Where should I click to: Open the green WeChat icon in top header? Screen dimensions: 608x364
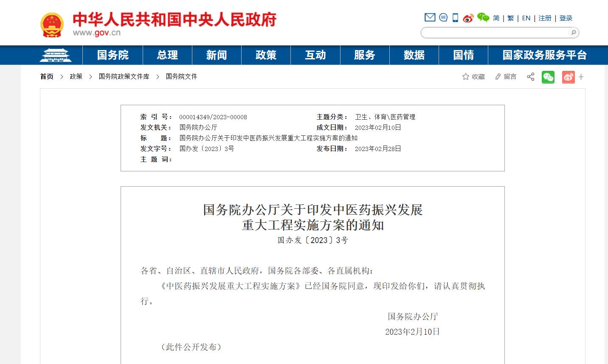pos(483,17)
